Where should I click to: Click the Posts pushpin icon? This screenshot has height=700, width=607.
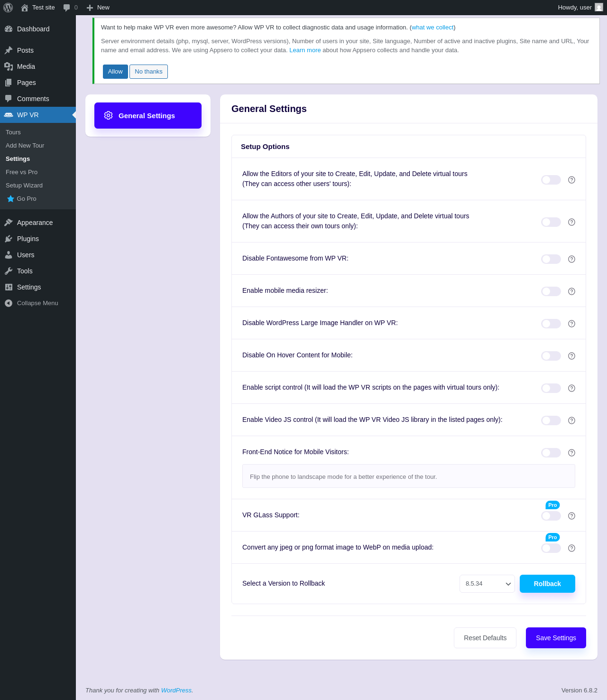coord(9,50)
